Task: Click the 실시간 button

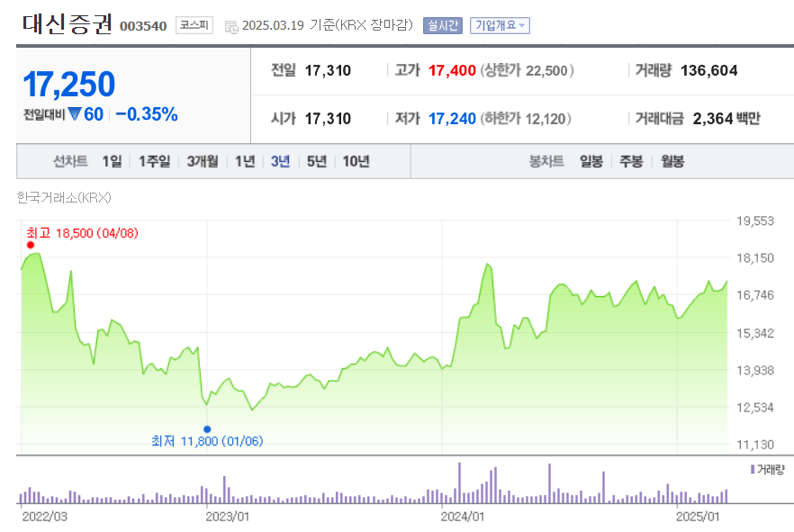Action: 443,25
